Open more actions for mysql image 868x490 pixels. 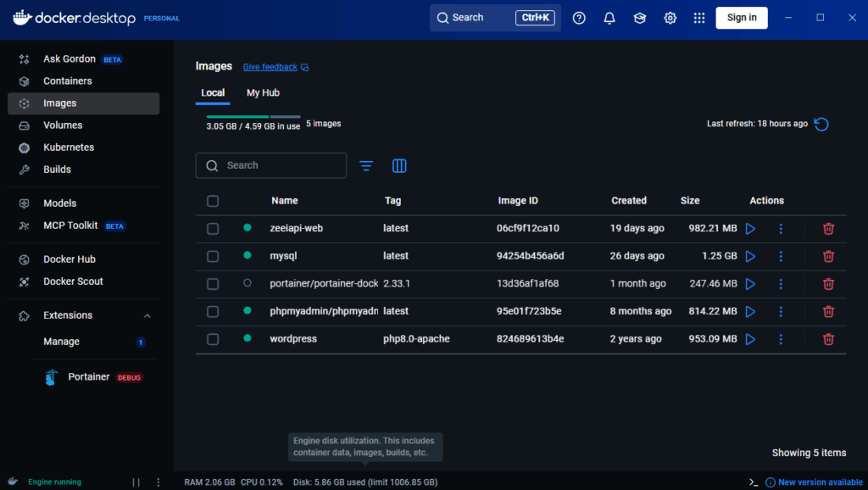click(x=781, y=256)
